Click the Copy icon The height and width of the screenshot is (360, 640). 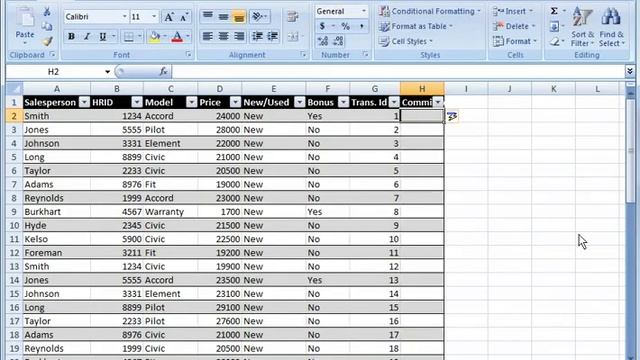[47, 27]
